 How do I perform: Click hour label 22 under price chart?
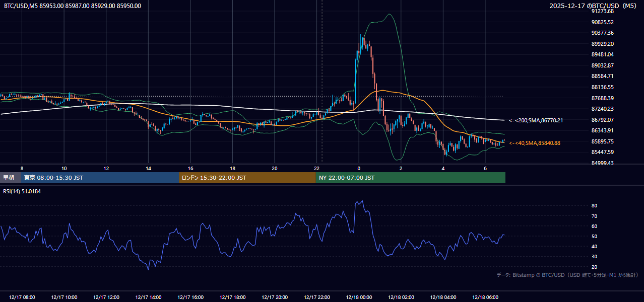click(317, 168)
